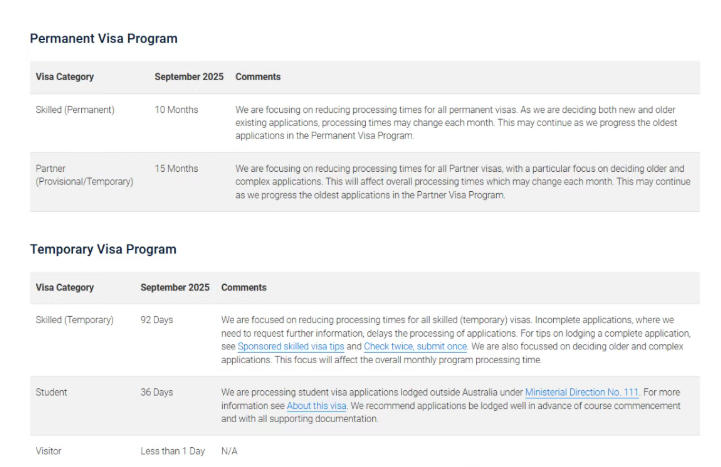This screenshot has width=721, height=467.
Task: Click the N/A comment in Visitor row
Action: (x=231, y=451)
